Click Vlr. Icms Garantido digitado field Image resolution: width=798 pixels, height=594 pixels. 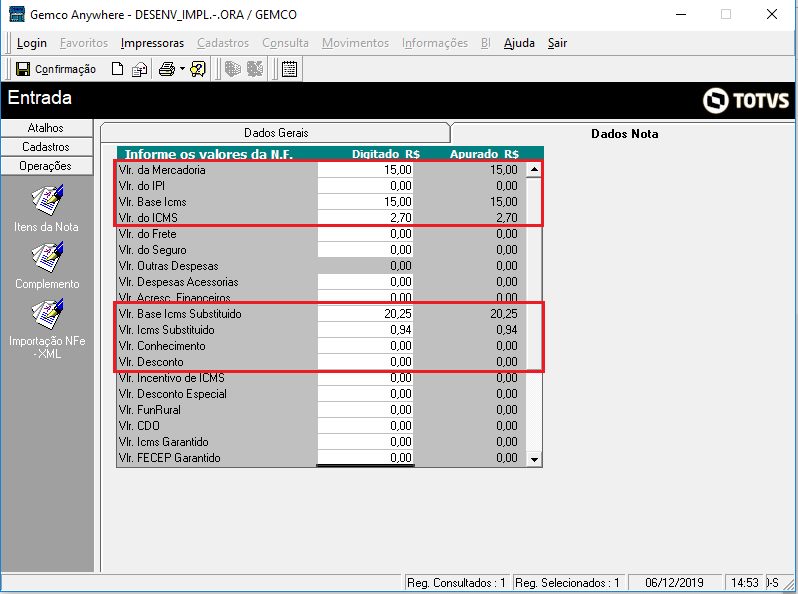click(365, 442)
